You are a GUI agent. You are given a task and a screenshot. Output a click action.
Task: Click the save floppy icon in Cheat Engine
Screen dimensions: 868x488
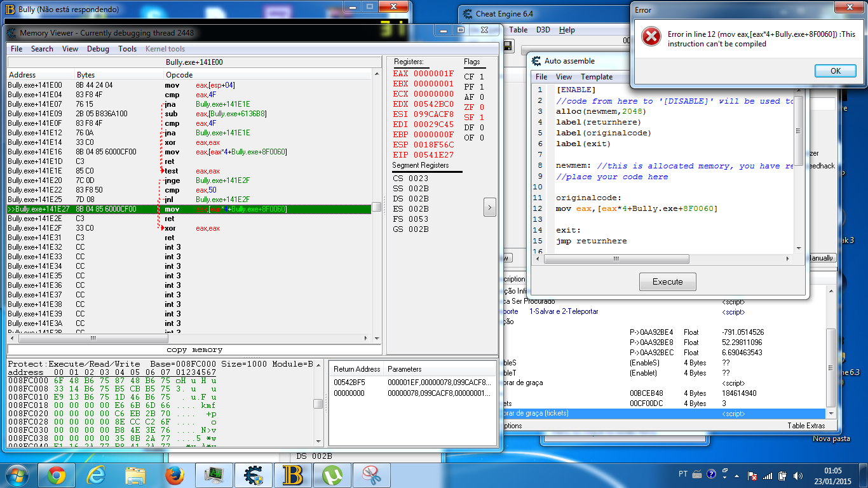pyautogui.click(x=508, y=46)
